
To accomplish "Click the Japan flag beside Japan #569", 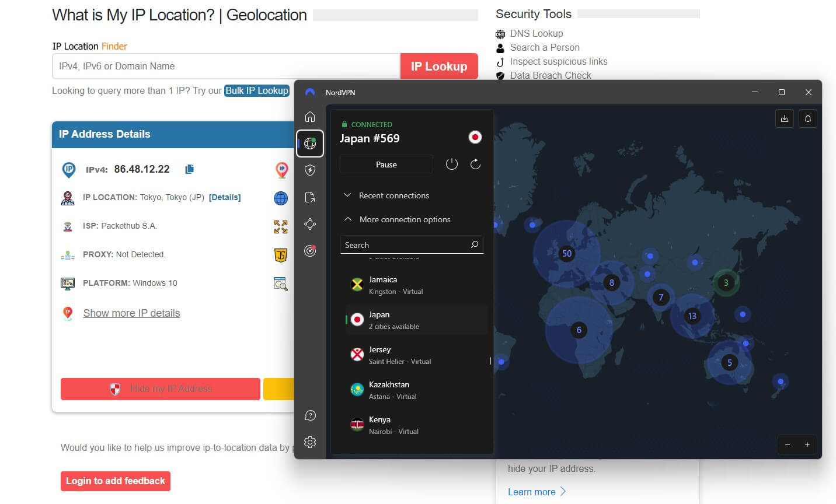I will (475, 138).
